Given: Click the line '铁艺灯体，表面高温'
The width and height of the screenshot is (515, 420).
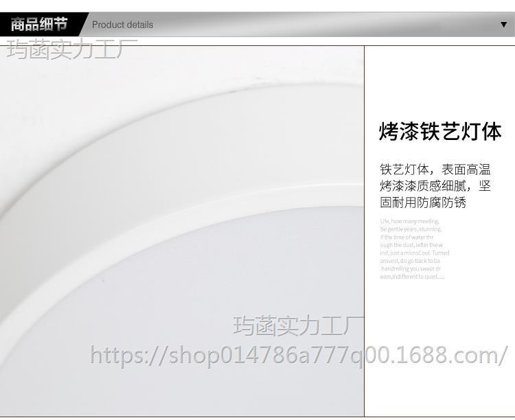Looking at the screenshot, I should pyautogui.click(x=435, y=170).
